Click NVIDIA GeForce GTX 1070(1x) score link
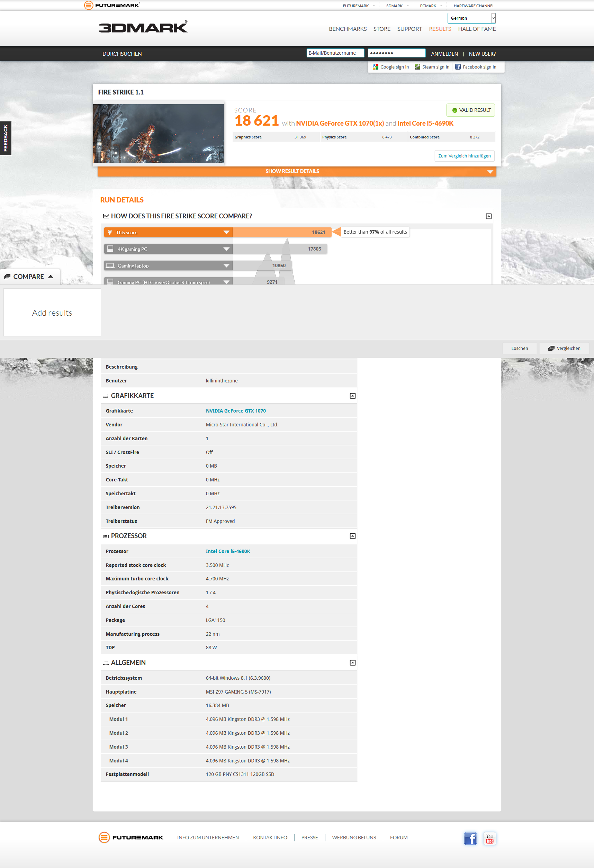This screenshot has width=594, height=868. point(340,123)
